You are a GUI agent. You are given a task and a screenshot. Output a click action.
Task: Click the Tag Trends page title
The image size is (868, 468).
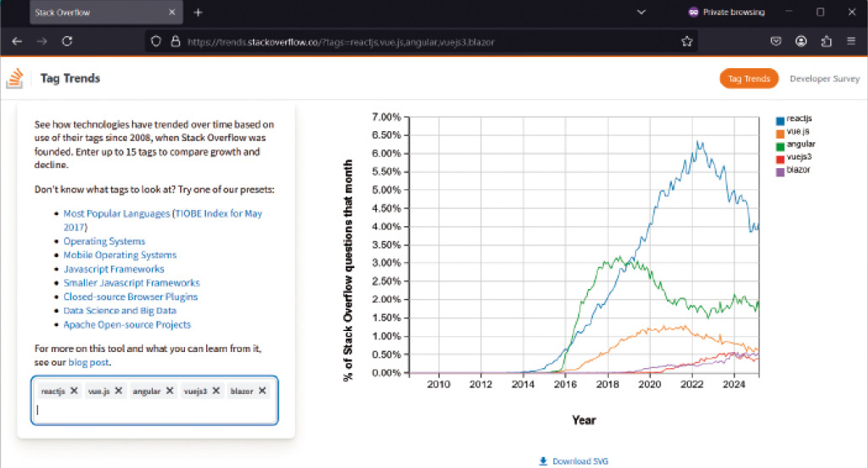(x=71, y=78)
